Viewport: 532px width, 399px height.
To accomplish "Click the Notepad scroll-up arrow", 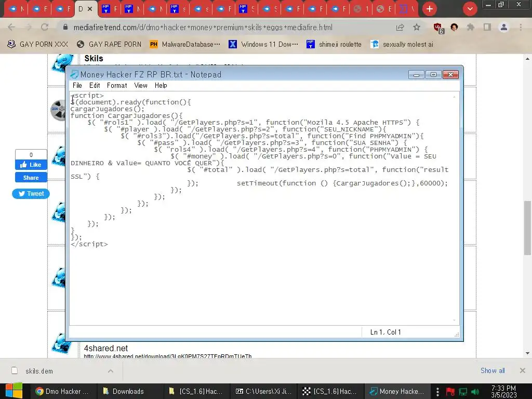I will [454, 97].
